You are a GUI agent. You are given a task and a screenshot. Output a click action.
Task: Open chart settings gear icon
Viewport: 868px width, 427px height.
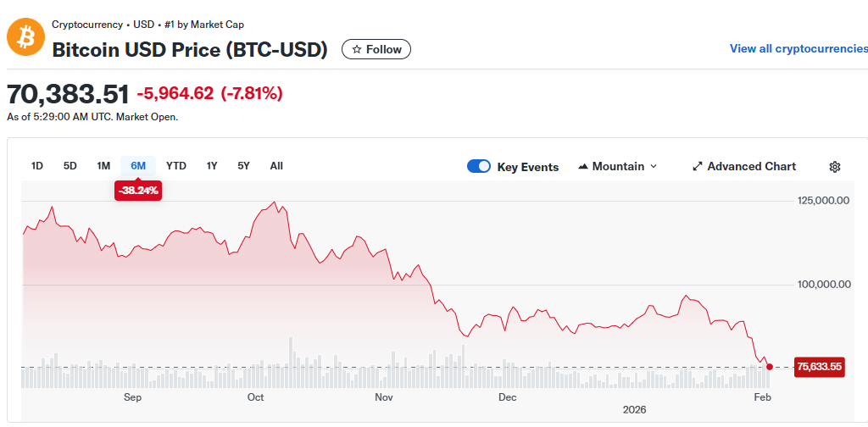835,167
